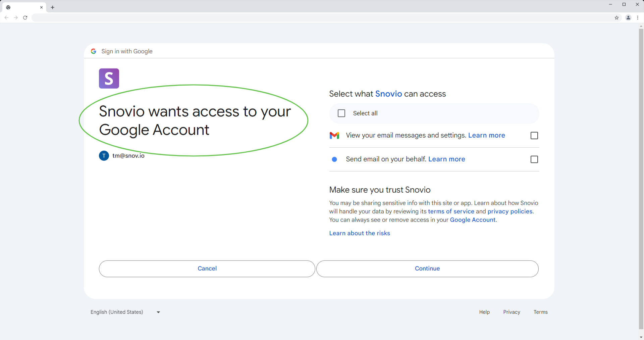Minimize the browser window
644x340 pixels.
coord(610,4)
